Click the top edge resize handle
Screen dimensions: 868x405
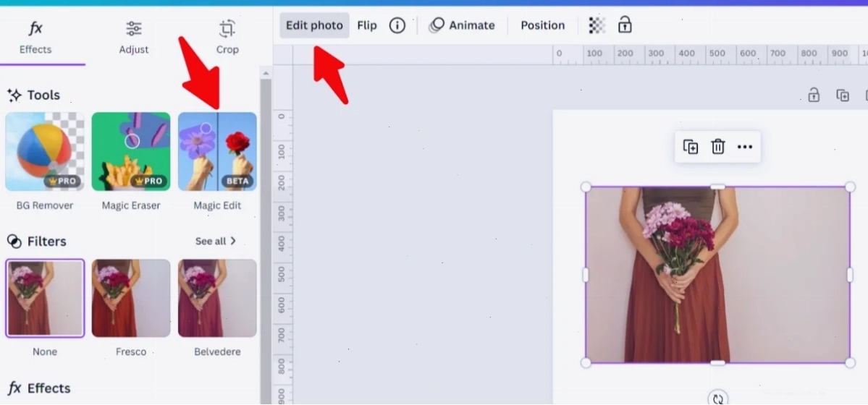click(717, 187)
